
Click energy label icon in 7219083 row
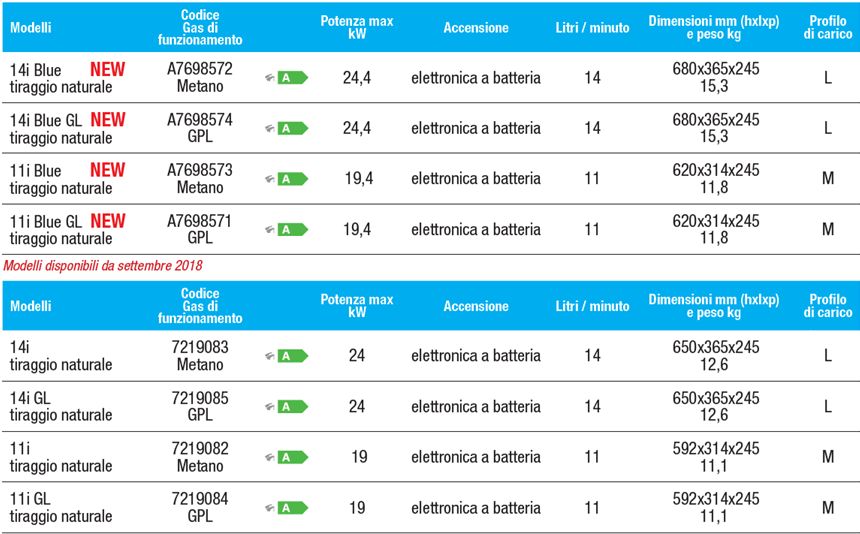pos(292,356)
